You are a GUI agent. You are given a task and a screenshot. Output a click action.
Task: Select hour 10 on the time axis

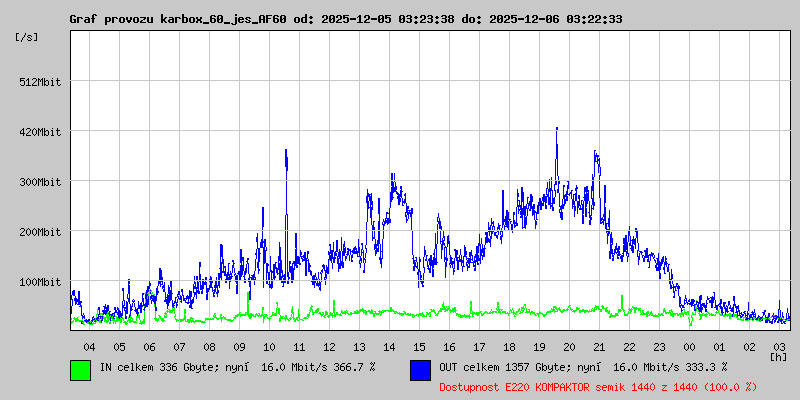coord(269,346)
